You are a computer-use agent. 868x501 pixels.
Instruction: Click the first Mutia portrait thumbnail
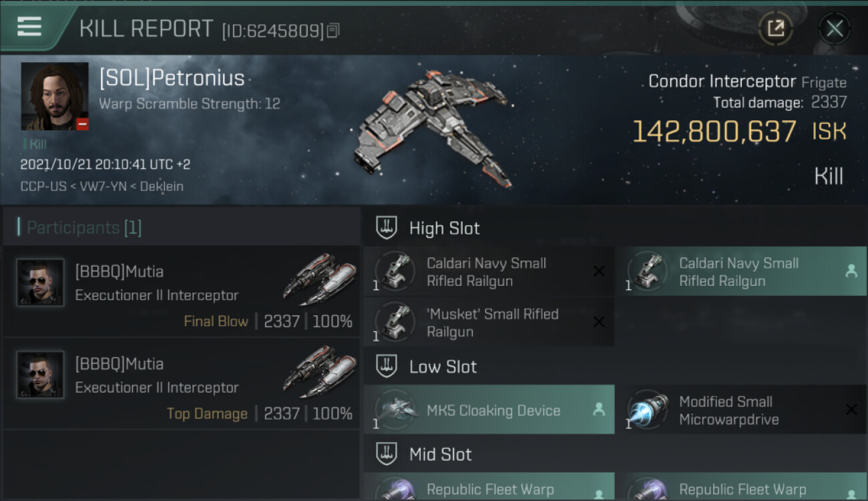pyautogui.click(x=40, y=283)
